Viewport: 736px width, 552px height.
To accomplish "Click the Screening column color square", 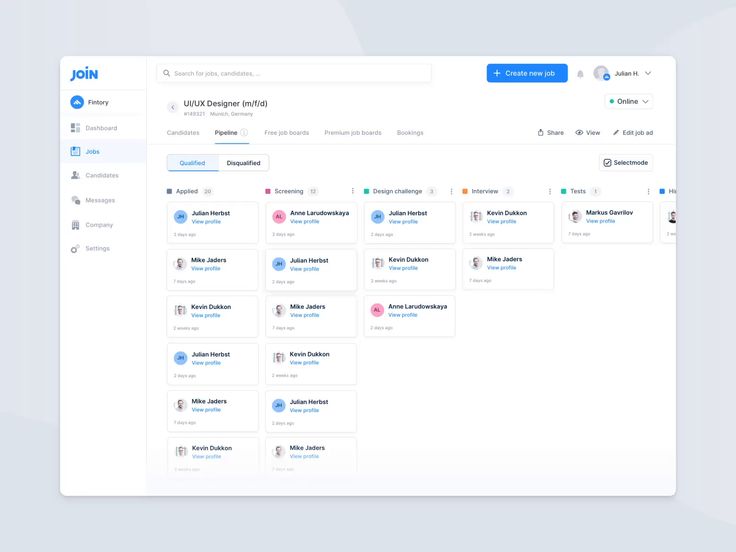I will pyautogui.click(x=268, y=191).
